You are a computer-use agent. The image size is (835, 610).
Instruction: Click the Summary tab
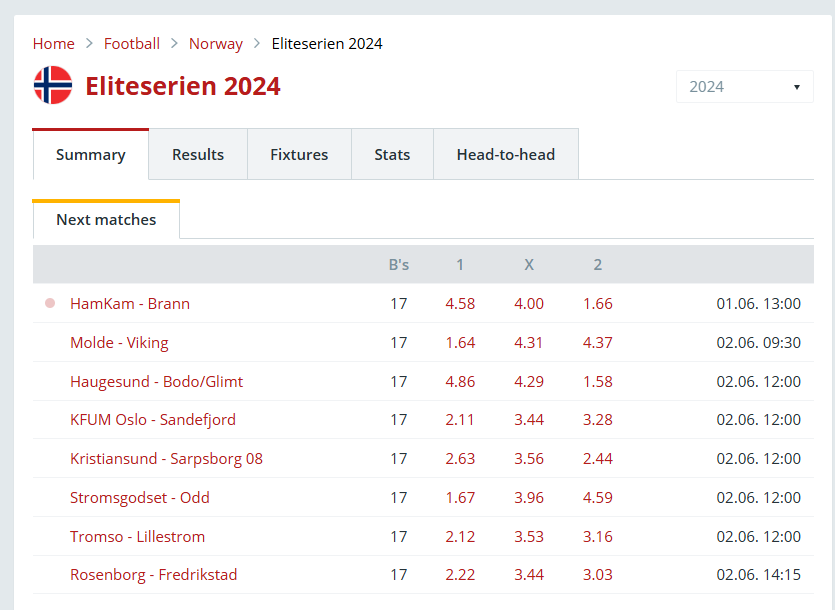coord(91,154)
